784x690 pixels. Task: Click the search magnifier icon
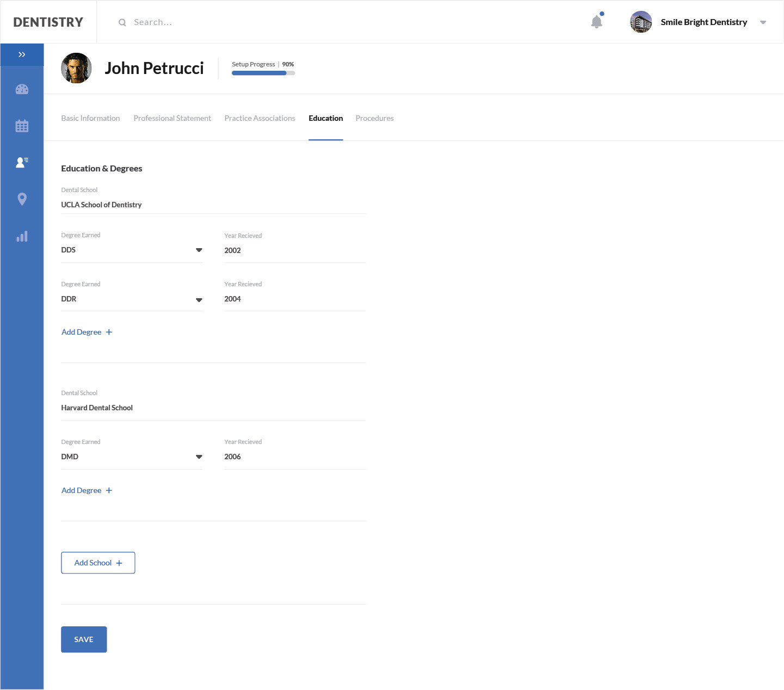pos(122,22)
